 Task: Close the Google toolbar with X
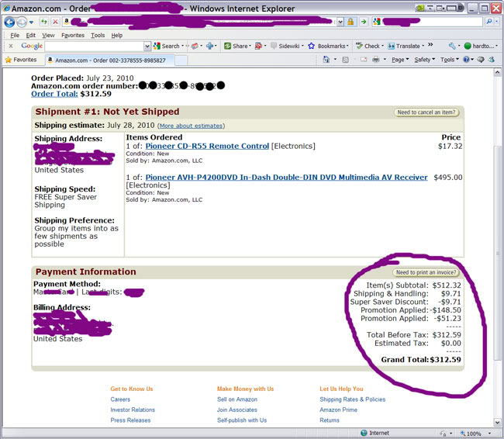11,46
